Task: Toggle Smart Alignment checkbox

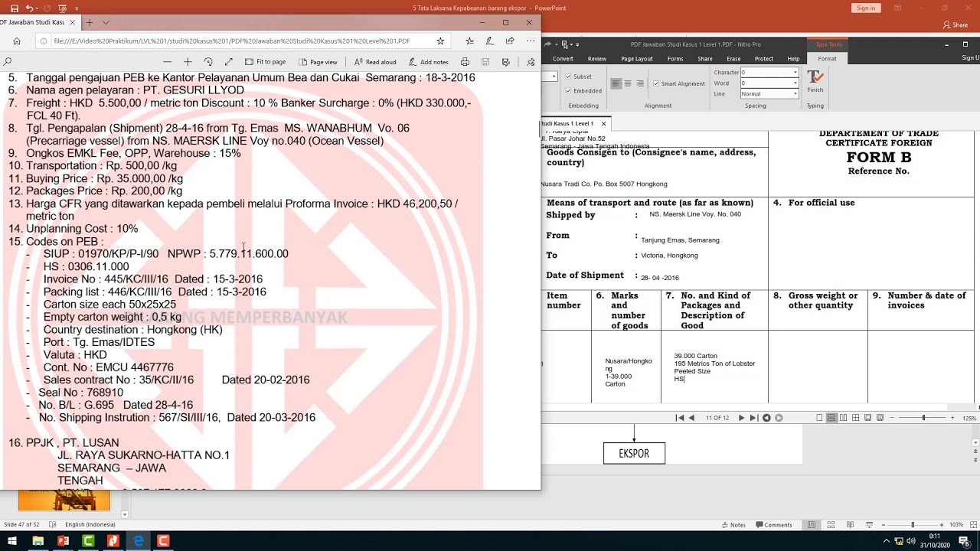Action: point(655,83)
